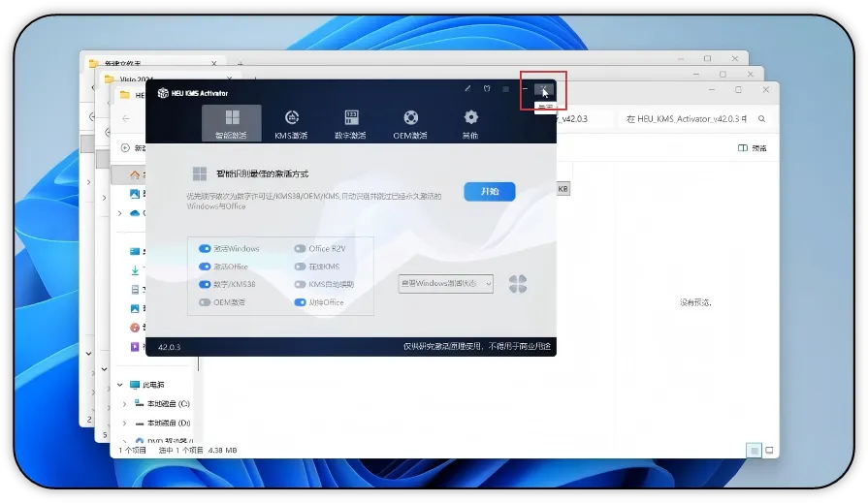Viewport: 868px width, 503px height.
Task: Toggle the 预览 pane button
Action: pos(753,147)
